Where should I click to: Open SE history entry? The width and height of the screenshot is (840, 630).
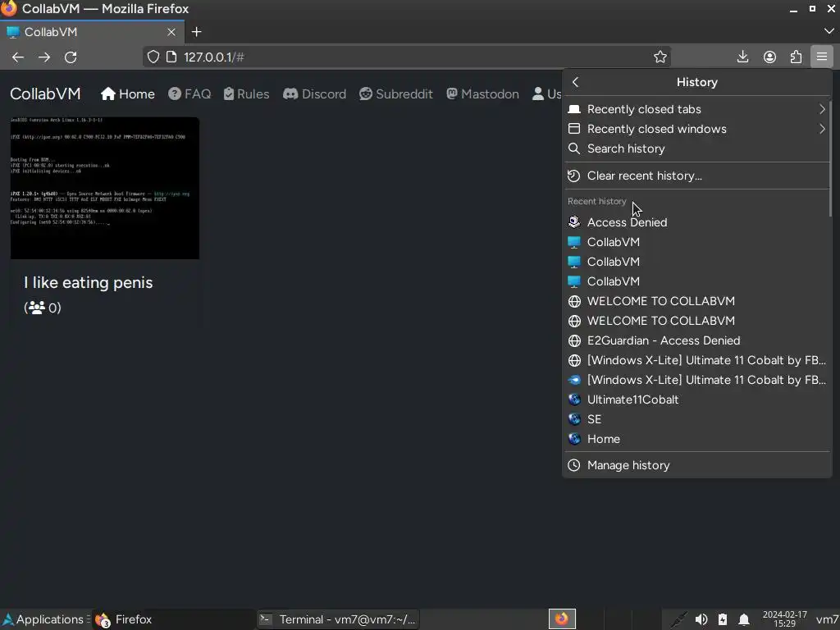coord(697,419)
